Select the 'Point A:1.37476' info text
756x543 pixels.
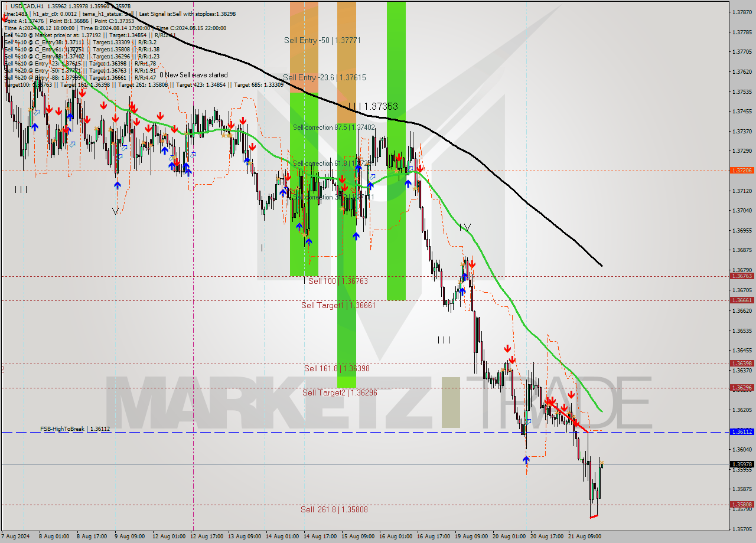[23, 21]
